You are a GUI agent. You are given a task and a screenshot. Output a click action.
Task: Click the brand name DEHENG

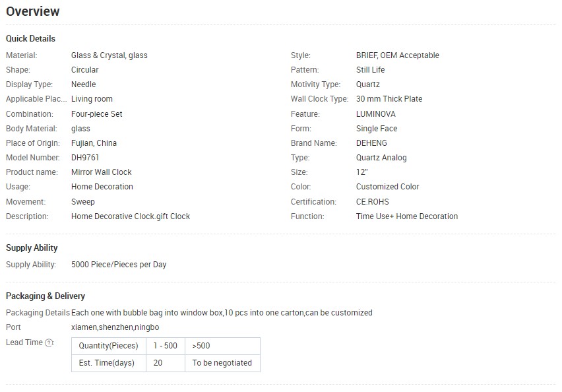click(371, 143)
